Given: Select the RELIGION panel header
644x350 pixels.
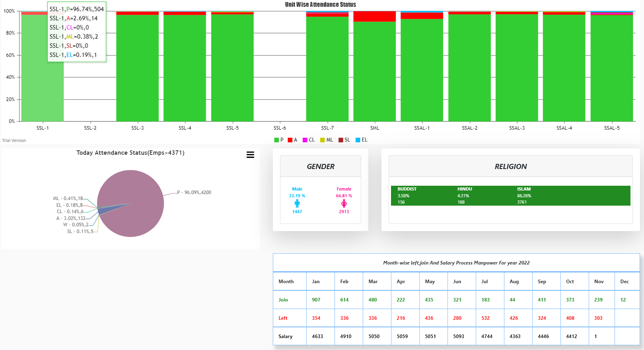Looking at the screenshot, I should [510, 167].
